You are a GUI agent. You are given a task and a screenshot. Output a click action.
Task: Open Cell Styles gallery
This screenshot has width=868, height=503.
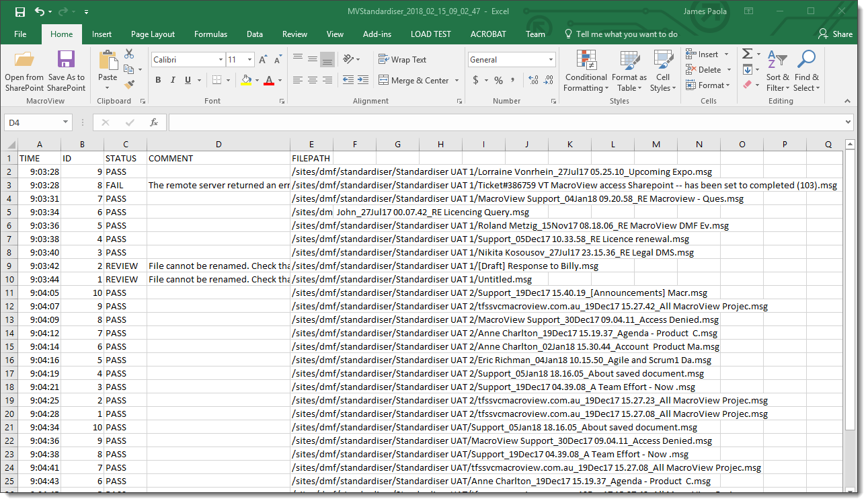pyautogui.click(x=663, y=71)
